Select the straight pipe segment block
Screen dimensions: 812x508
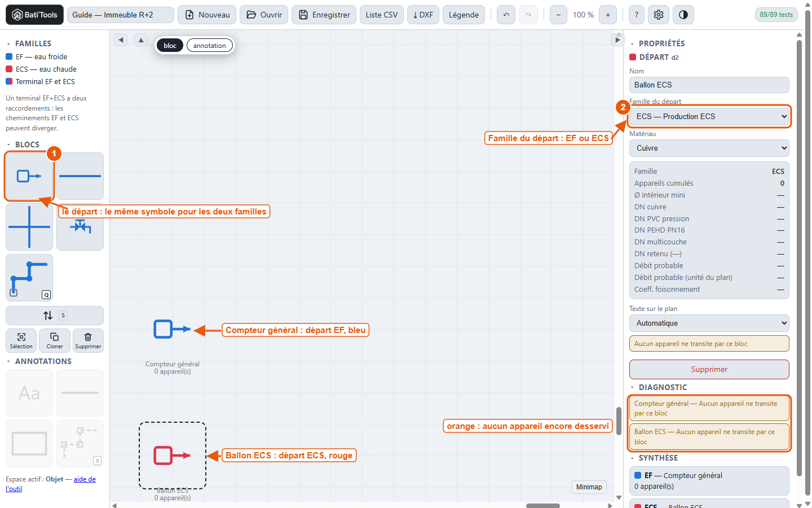(80, 176)
